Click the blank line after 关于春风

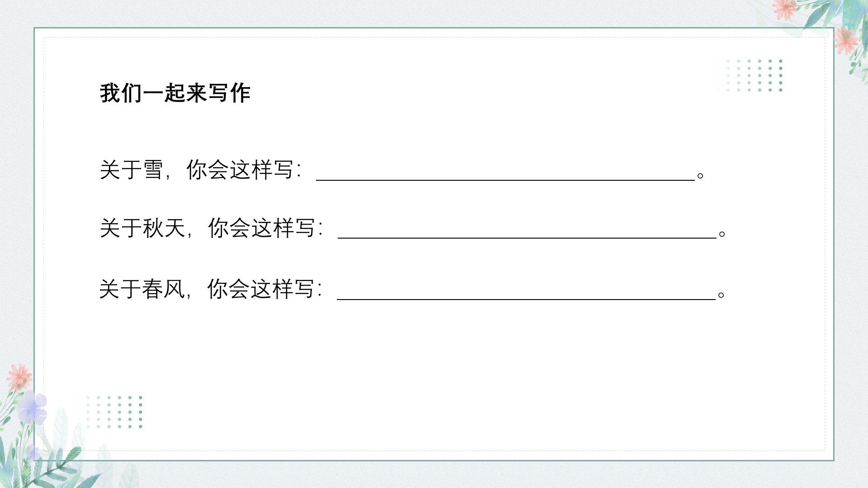point(526,296)
